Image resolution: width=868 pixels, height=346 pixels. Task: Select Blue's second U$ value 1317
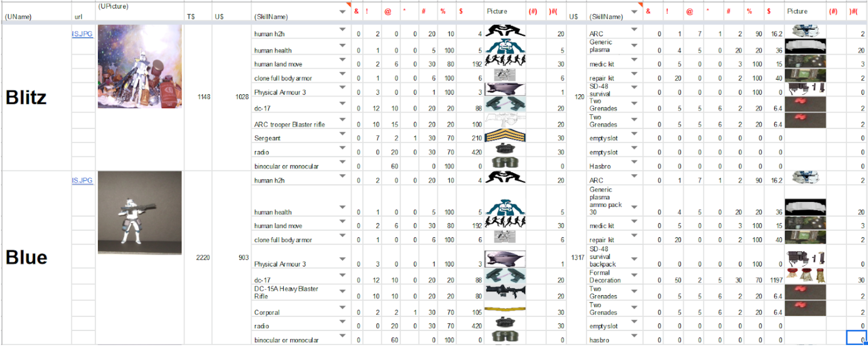[578, 258]
